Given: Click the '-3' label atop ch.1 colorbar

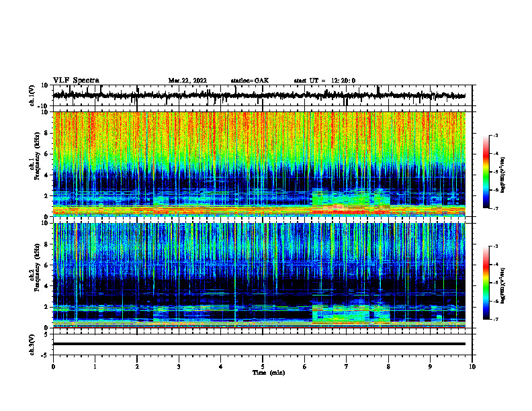Looking at the screenshot, I should [495, 135].
